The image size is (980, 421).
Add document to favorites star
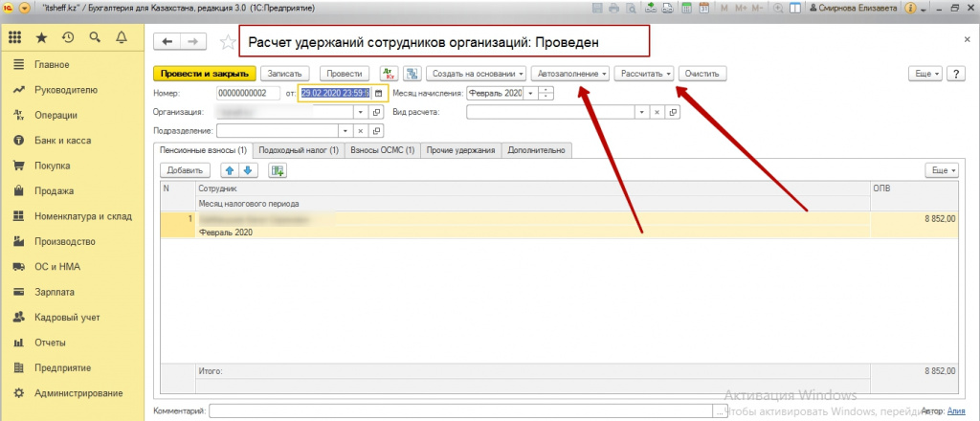(227, 42)
